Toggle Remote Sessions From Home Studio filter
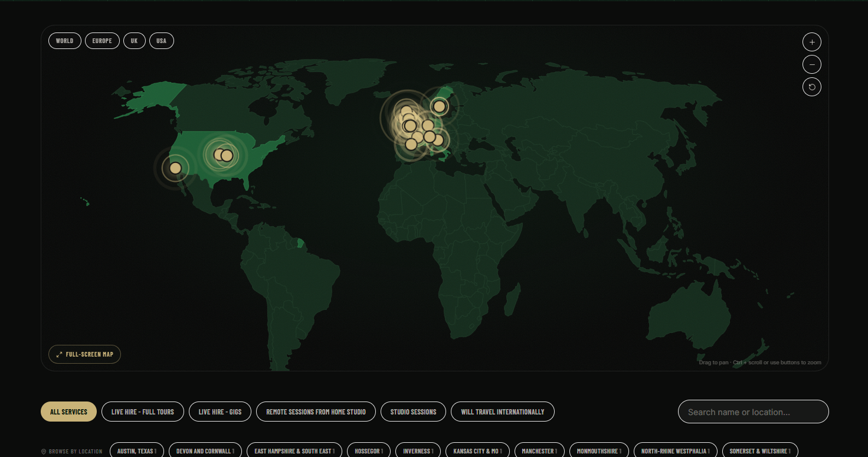 point(316,412)
